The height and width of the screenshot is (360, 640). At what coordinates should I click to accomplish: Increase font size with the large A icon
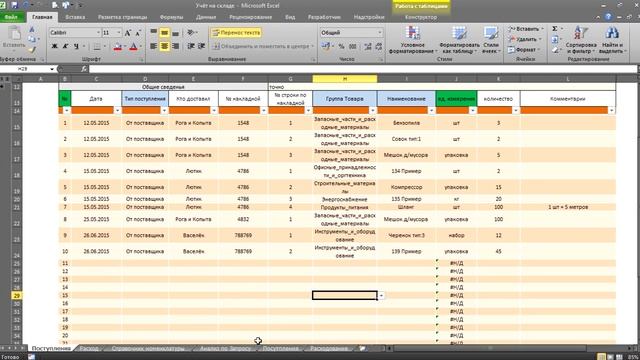127,33
